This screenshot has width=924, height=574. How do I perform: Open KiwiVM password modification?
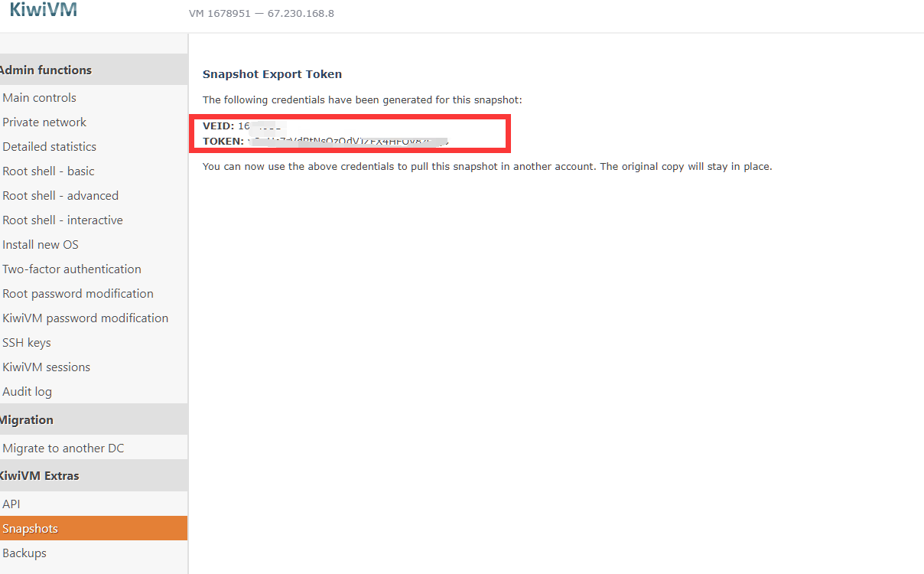(x=86, y=318)
